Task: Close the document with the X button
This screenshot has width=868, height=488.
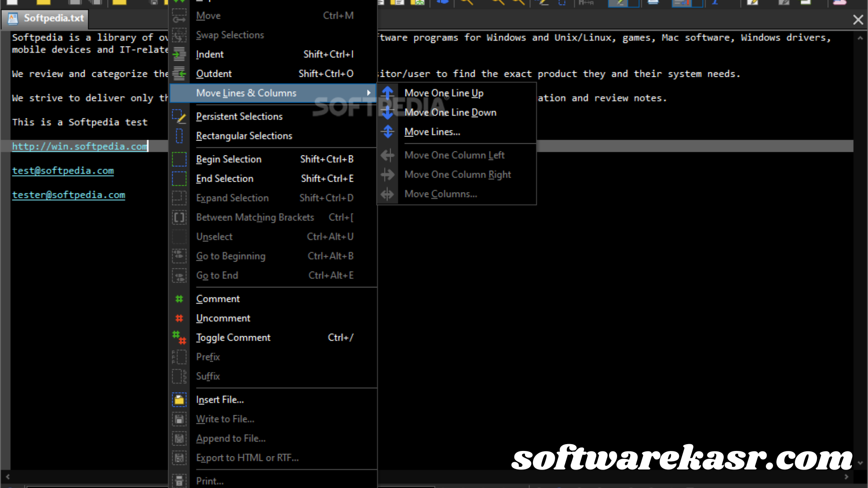Action: click(858, 19)
